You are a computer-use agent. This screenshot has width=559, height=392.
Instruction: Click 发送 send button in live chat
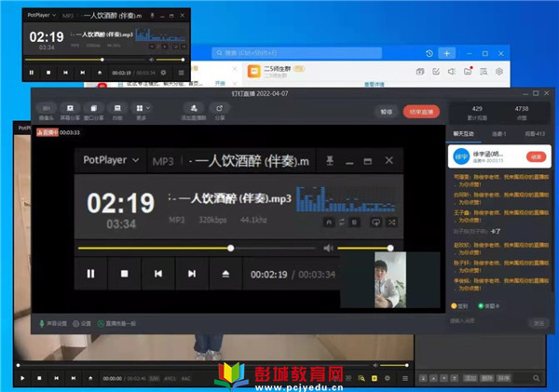539,323
